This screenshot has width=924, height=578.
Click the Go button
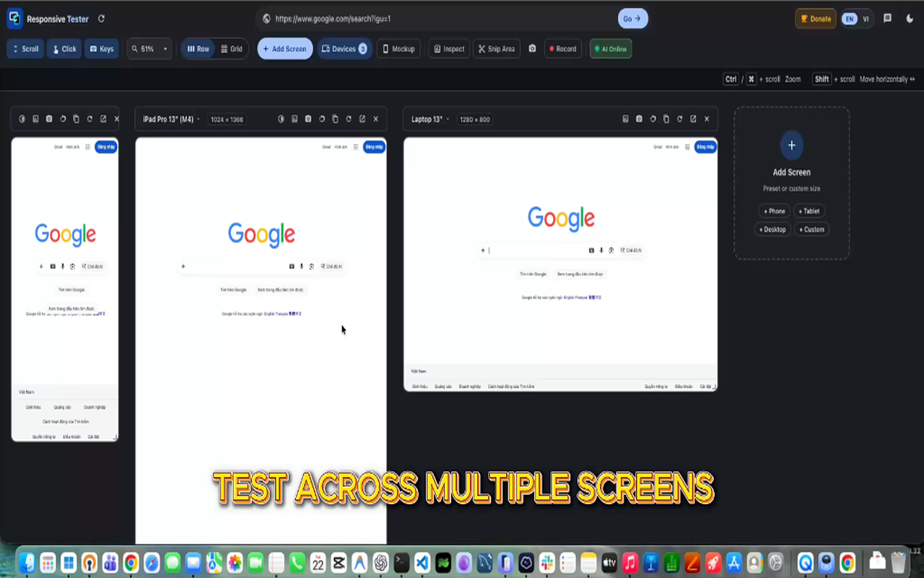(632, 19)
